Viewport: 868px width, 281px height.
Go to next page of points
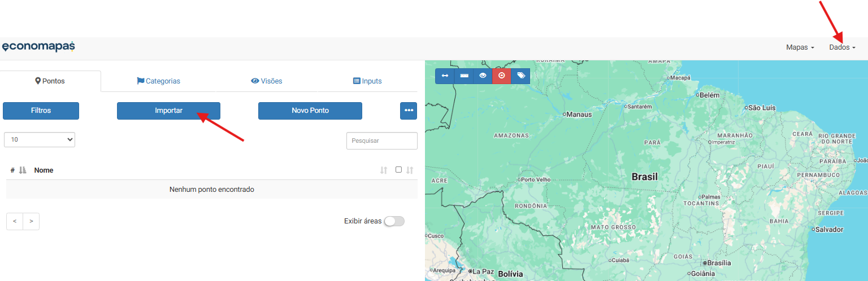(31, 221)
